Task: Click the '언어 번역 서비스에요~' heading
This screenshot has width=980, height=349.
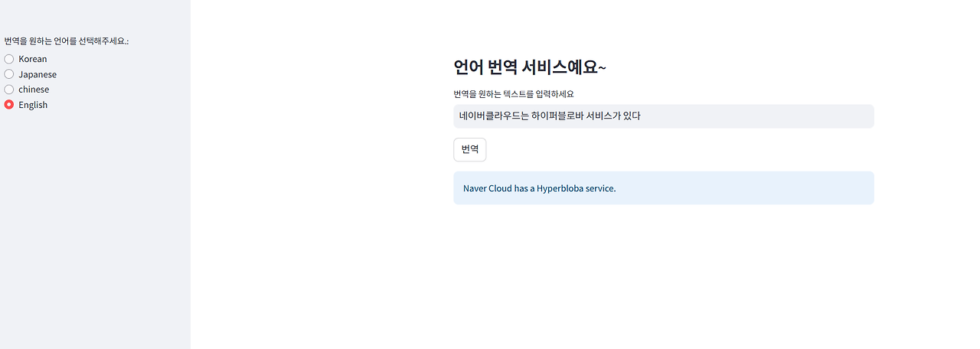Action: pos(530,67)
